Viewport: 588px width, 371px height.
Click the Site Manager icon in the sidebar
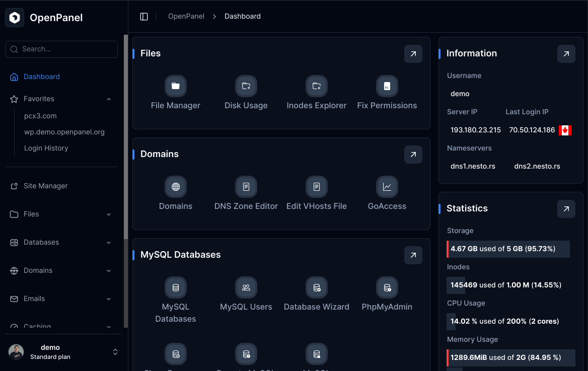(x=14, y=186)
